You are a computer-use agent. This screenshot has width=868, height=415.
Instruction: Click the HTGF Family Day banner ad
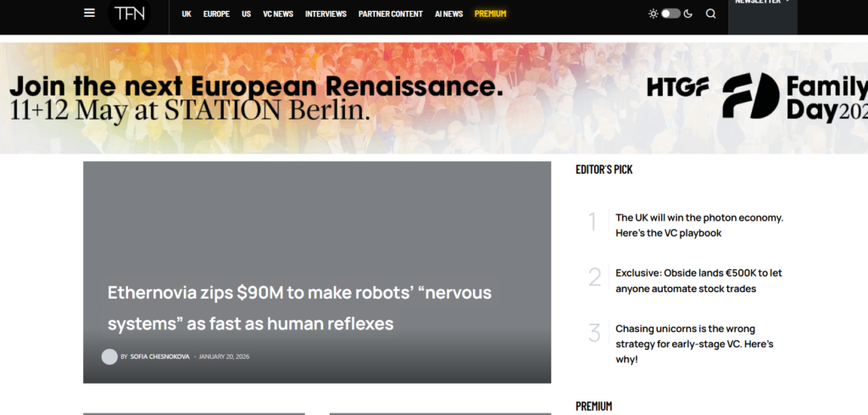tap(434, 98)
